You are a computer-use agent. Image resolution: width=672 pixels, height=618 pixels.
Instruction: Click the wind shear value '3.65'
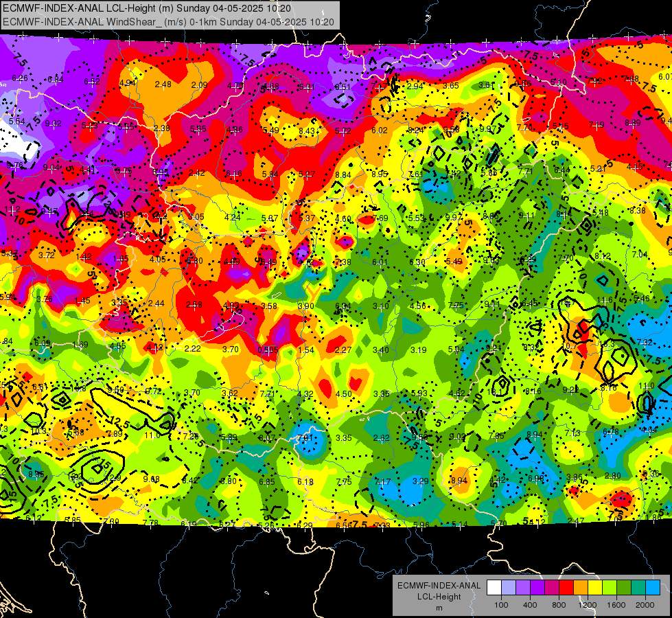pyautogui.click(x=451, y=86)
